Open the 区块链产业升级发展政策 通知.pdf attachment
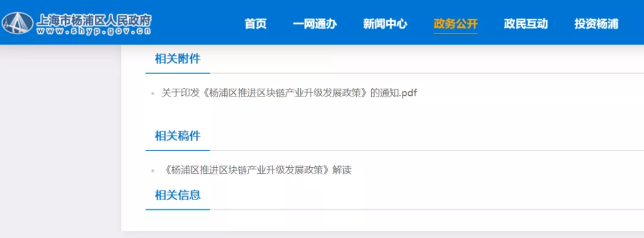 pos(289,93)
